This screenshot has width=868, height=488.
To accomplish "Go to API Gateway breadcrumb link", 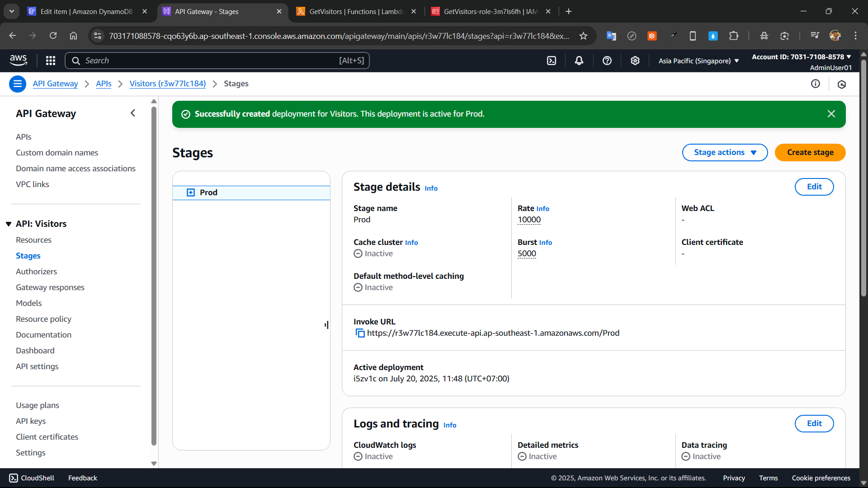I will 55,84.
